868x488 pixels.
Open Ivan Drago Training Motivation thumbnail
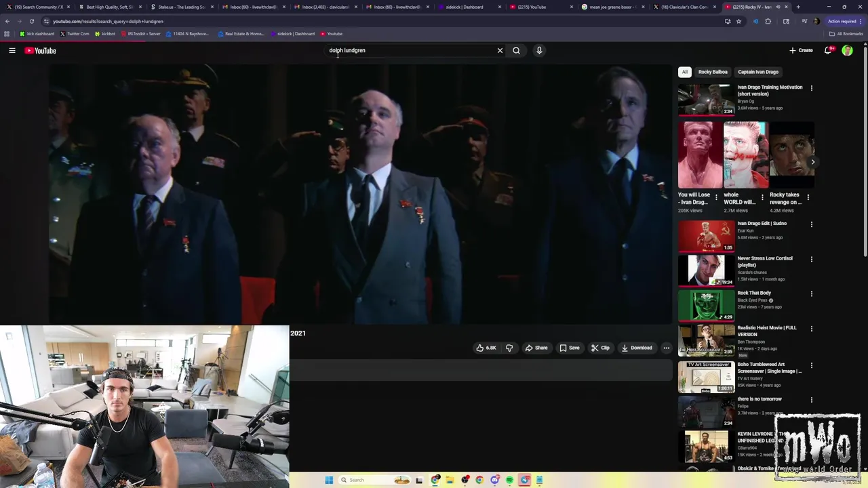pyautogui.click(x=706, y=99)
